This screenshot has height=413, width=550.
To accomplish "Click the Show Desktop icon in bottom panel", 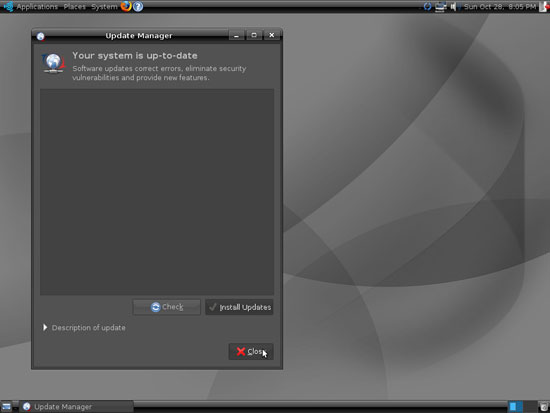I will coord(6,407).
